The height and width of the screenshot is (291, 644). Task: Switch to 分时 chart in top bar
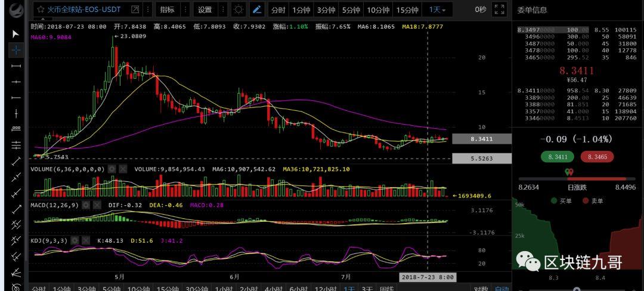click(x=278, y=10)
